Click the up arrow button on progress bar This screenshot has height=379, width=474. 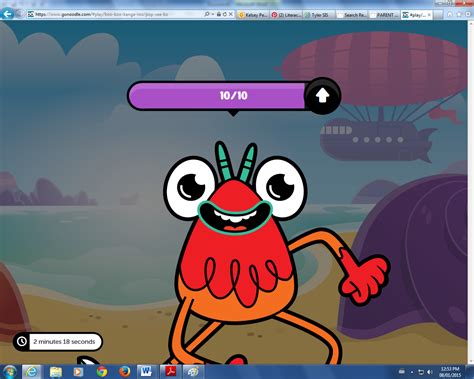(x=322, y=96)
